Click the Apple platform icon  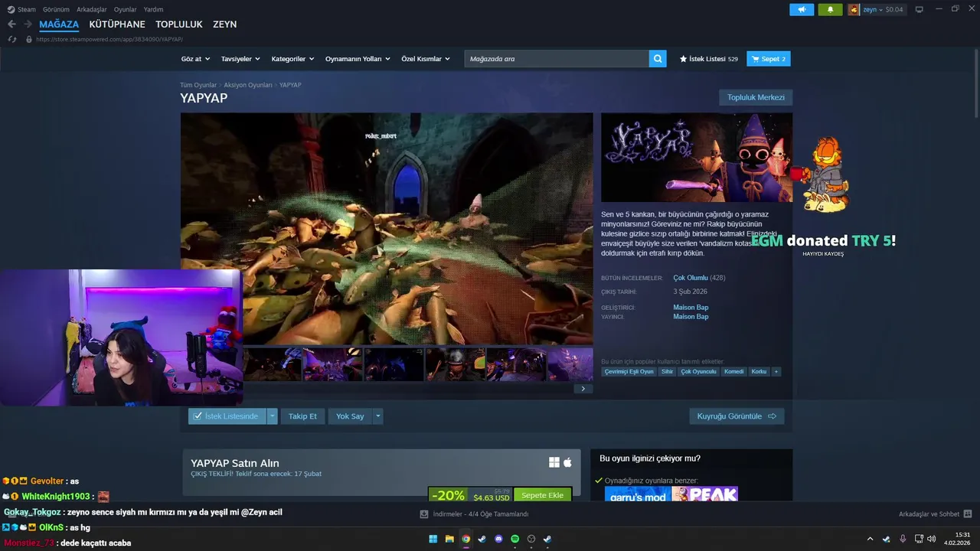(x=568, y=462)
